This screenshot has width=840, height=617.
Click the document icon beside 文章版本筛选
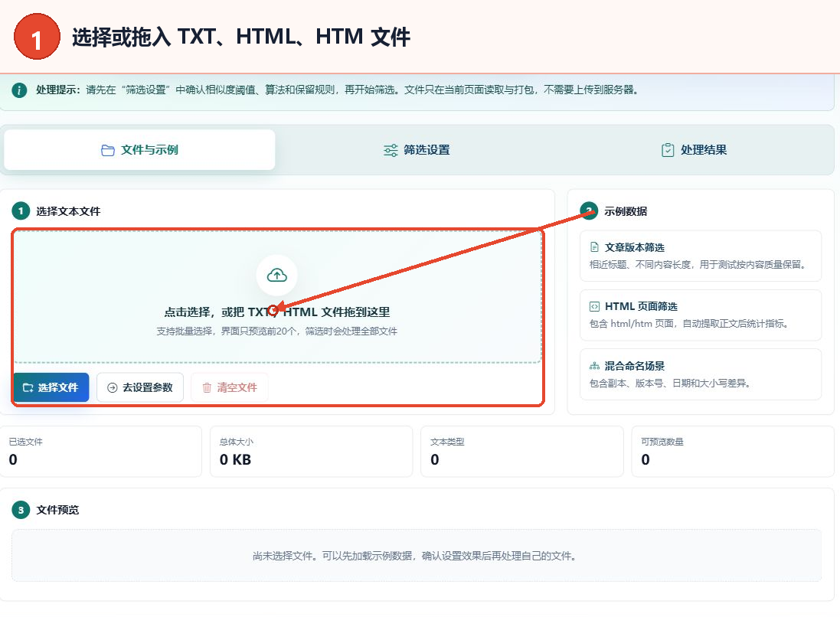click(594, 247)
